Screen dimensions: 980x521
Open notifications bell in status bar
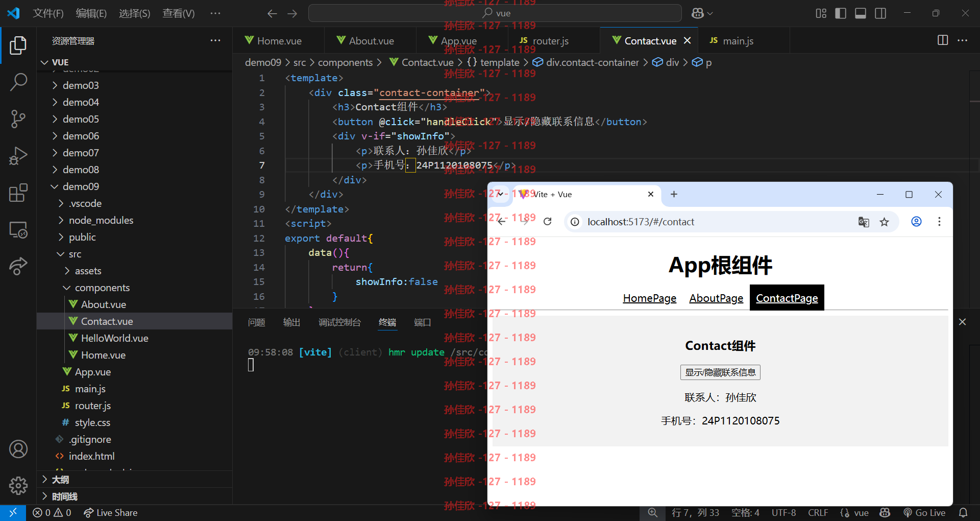click(x=963, y=512)
